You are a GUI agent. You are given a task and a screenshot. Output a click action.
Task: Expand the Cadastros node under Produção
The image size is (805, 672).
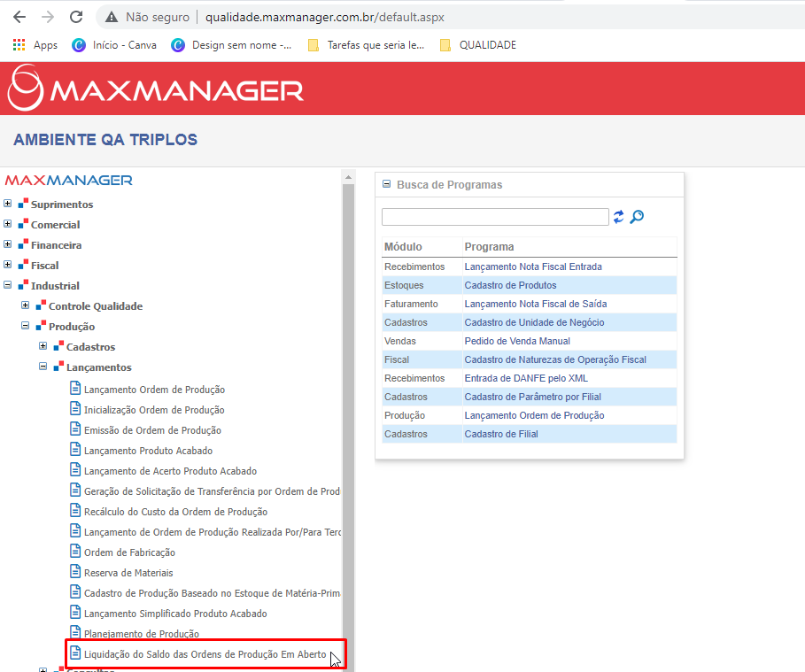[43, 346]
